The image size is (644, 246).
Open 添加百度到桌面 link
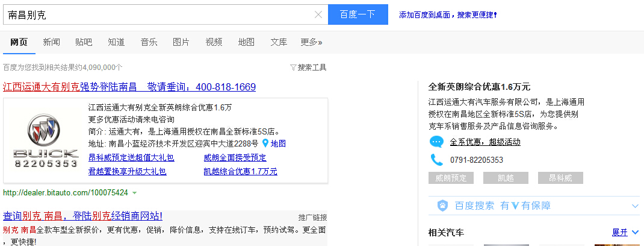[448, 15]
